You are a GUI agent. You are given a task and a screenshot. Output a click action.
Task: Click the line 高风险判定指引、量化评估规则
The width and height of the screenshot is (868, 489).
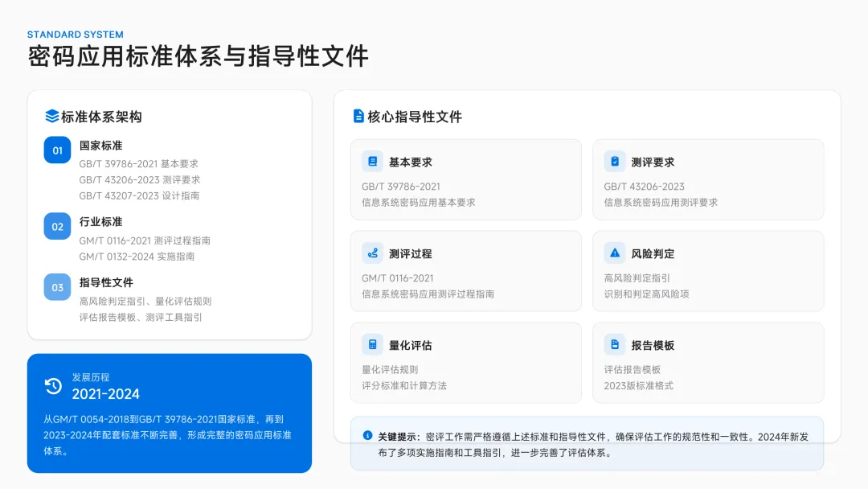(x=145, y=302)
